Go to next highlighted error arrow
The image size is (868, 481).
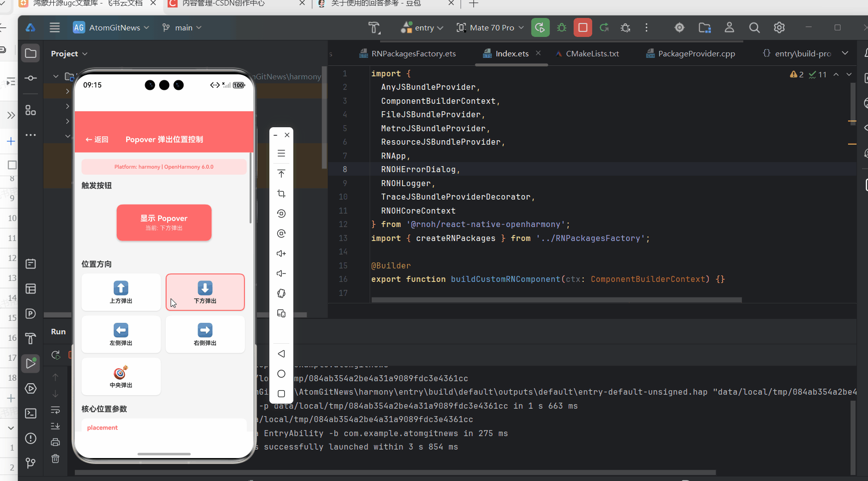coord(849,74)
